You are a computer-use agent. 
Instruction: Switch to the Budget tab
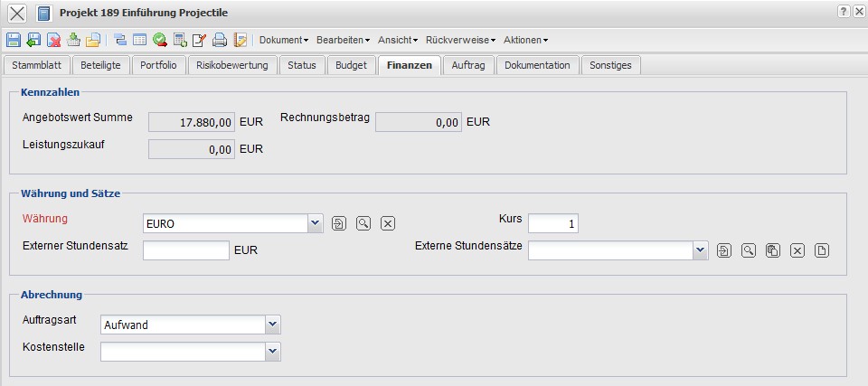point(351,65)
